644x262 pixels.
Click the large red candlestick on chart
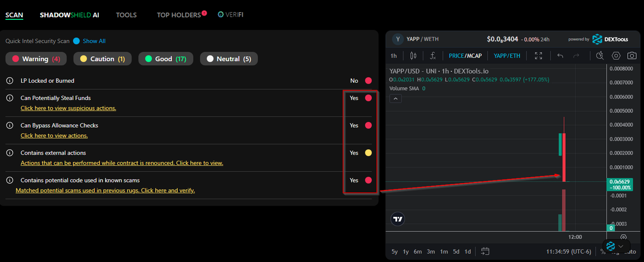click(x=564, y=157)
